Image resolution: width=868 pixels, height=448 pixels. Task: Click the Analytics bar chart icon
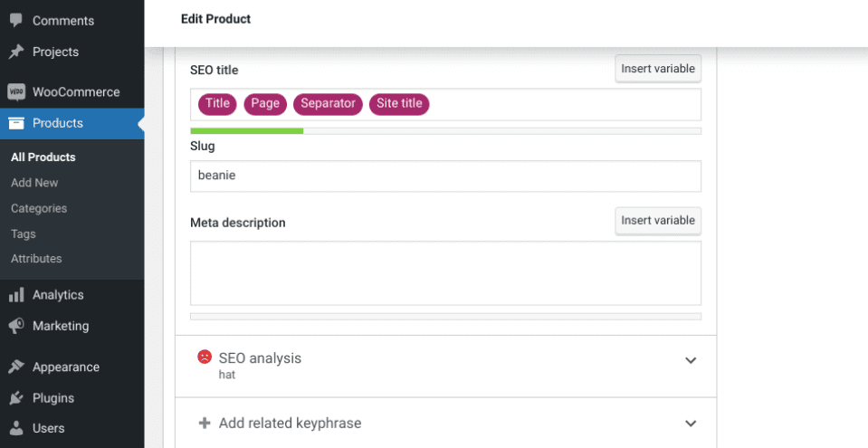click(x=16, y=294)
